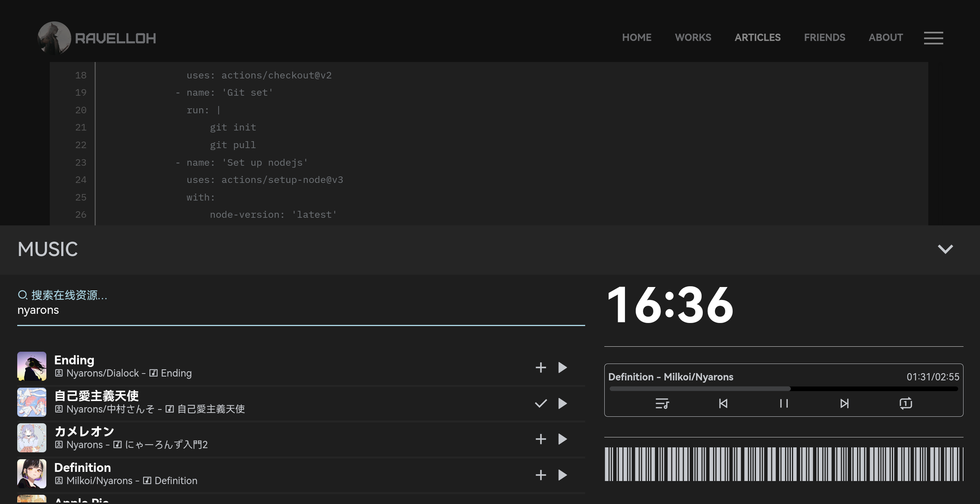Add Definition to the playlist

click(540, 475)
